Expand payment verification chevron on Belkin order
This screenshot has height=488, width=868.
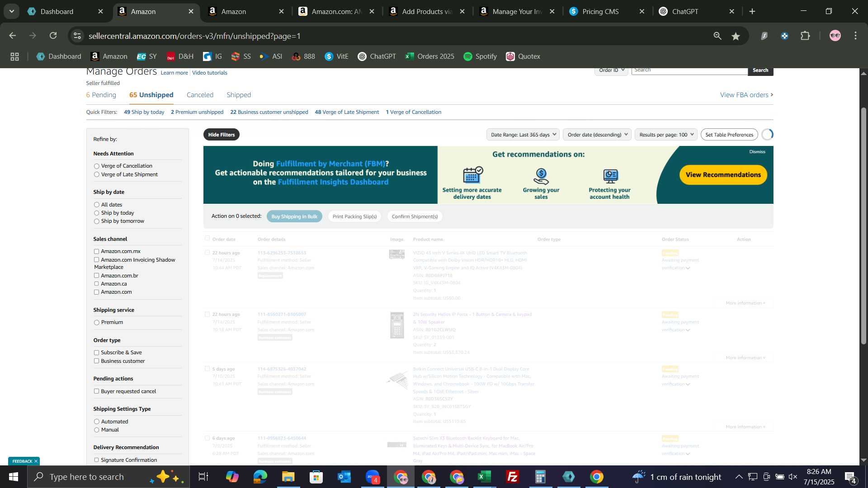[688, 385]
